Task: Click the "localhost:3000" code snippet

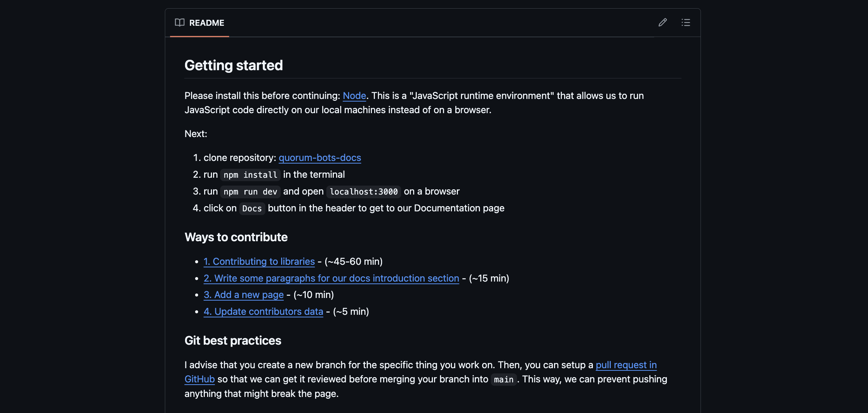Action: (x=363, y=192)
